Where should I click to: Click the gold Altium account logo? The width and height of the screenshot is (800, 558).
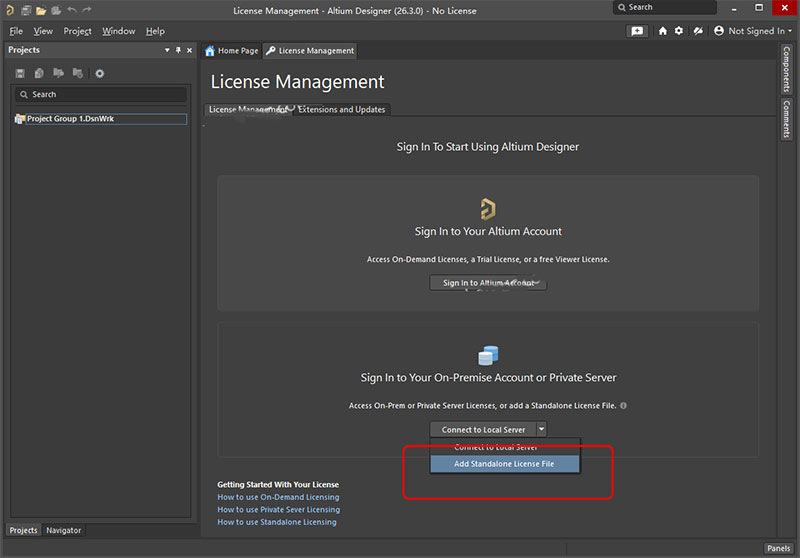pos(488,209)
